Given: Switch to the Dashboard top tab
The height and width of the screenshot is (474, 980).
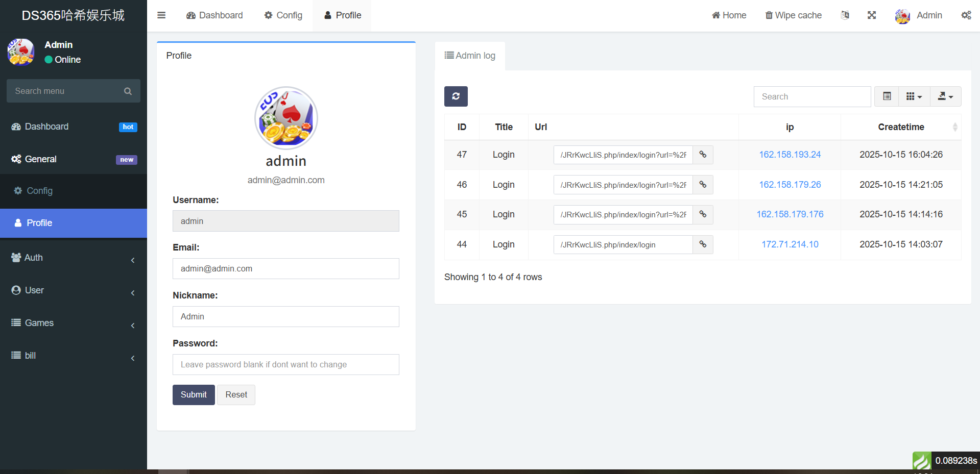Looking at the screenshot, I should coord(214,15).
